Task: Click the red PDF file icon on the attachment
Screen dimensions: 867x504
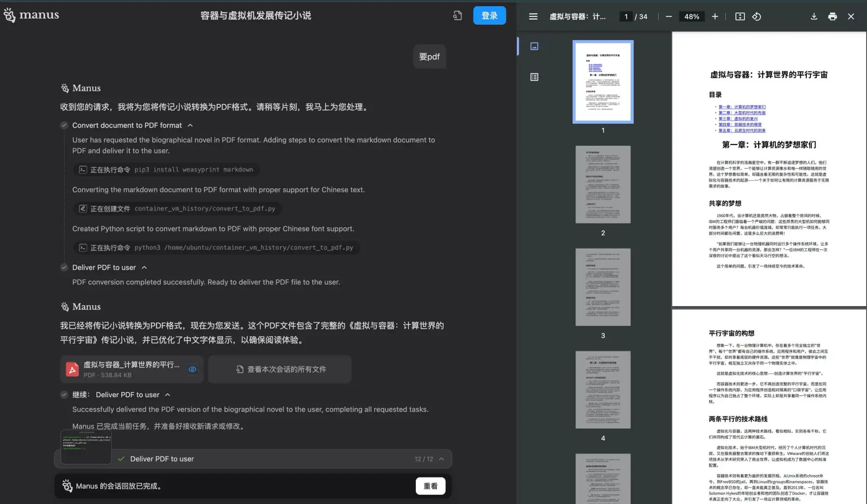Action: (x=73, y=369)
